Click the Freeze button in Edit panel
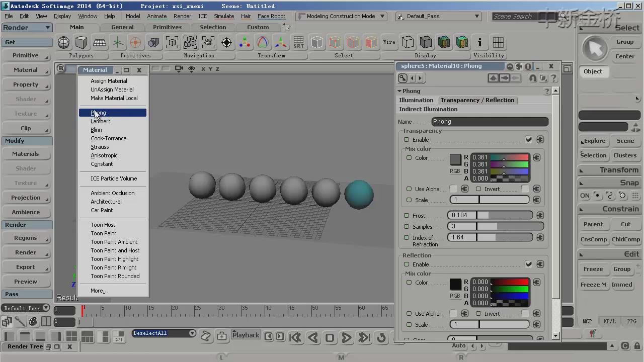 click(x=593, y=269)
